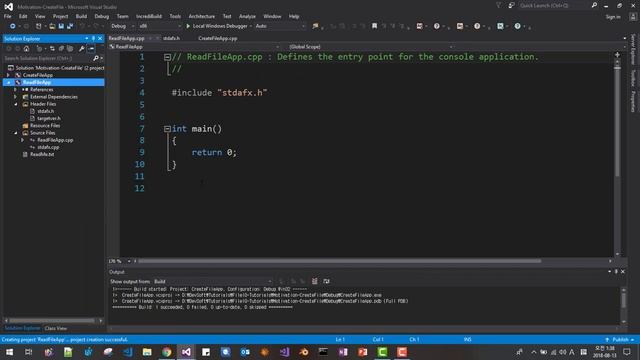Click the Save All toolbar icon
The width and height of the screenshot is (640, 360).
coord(70,26)
